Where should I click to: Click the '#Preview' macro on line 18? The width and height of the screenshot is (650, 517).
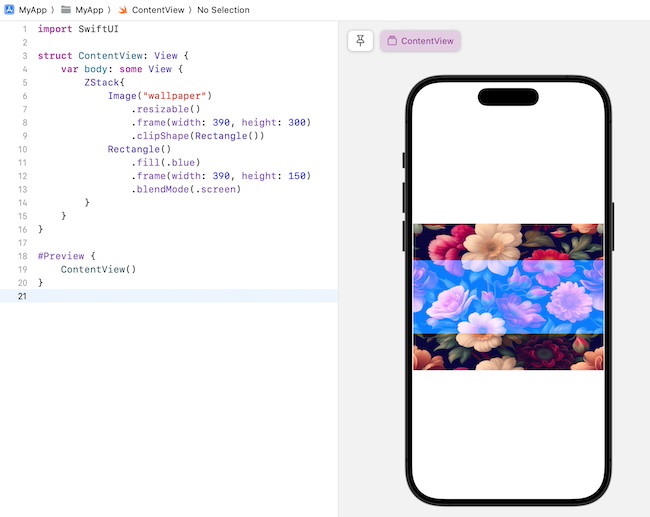tap(61, 256)
